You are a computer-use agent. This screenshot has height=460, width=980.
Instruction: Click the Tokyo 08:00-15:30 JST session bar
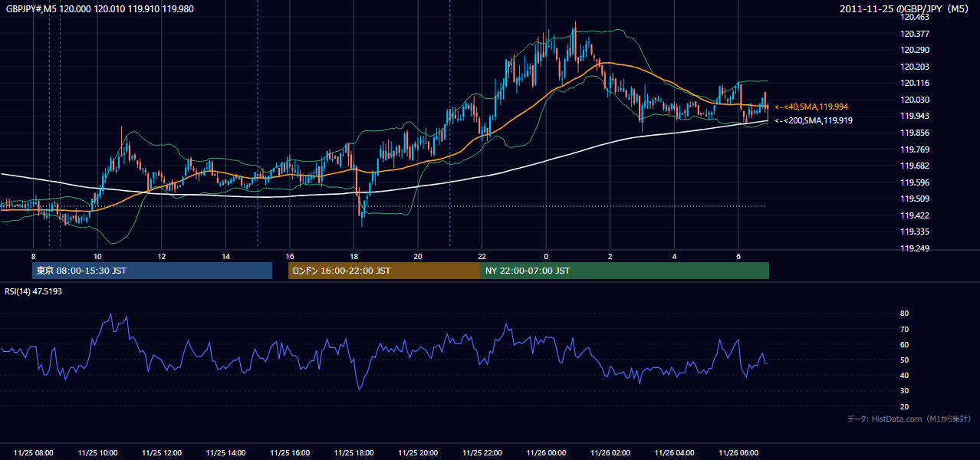click(152, 271)
